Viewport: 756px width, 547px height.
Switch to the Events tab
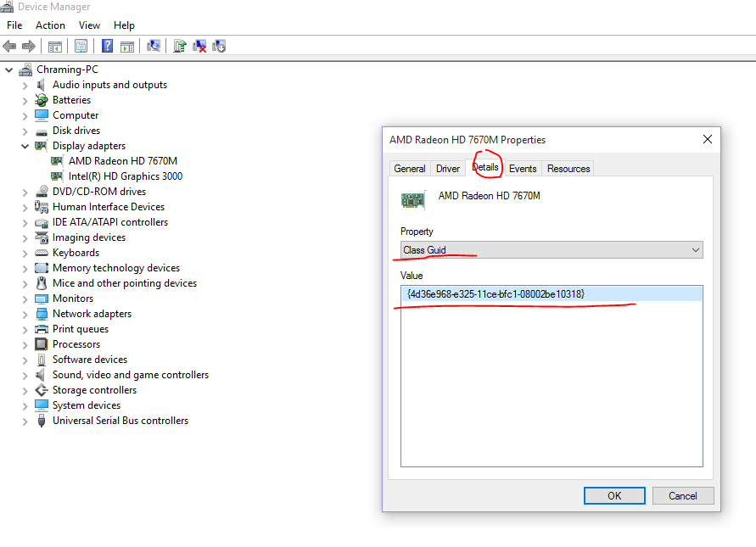(x=523, y=169)
